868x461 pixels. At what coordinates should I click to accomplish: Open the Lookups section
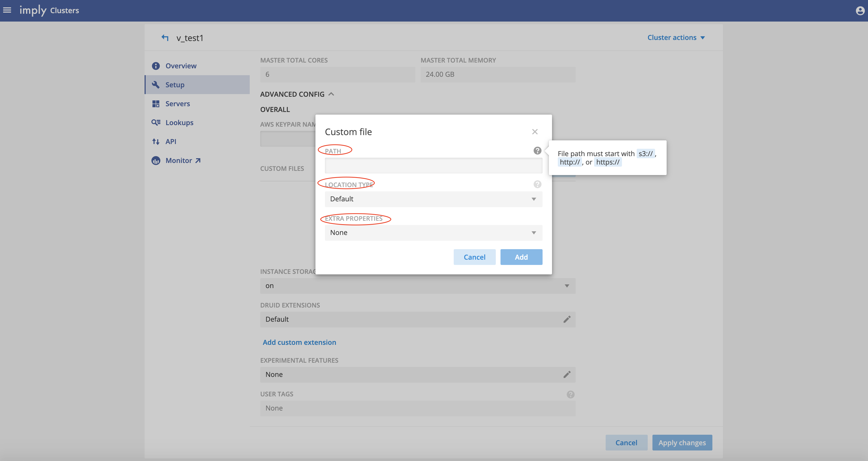[197, 122]
